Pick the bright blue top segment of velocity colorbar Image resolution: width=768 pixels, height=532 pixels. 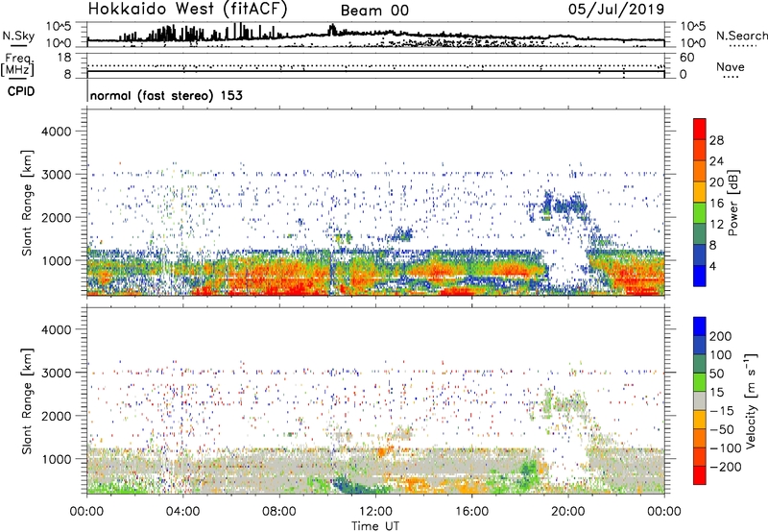tap(700, 326)
